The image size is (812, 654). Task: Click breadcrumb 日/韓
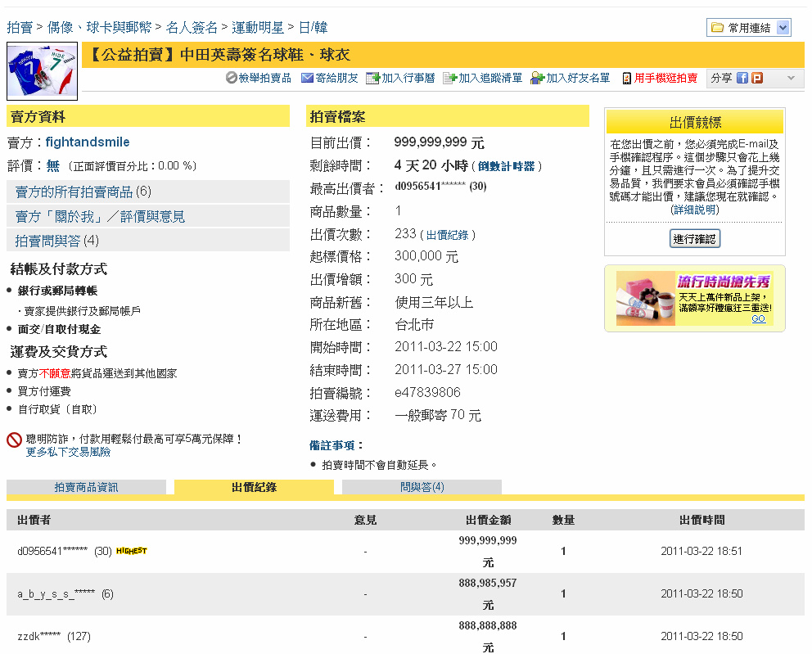(314, 28)
